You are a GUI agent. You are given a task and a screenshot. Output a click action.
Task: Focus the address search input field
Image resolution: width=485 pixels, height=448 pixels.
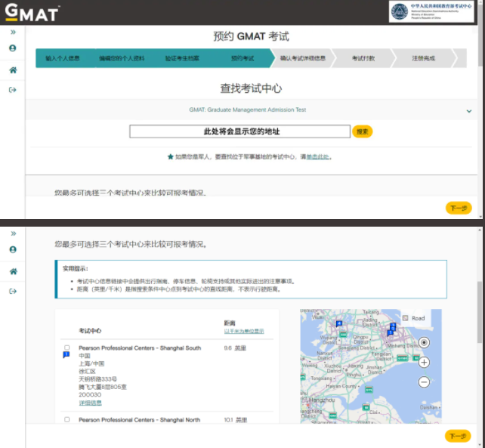coord(240,131)
